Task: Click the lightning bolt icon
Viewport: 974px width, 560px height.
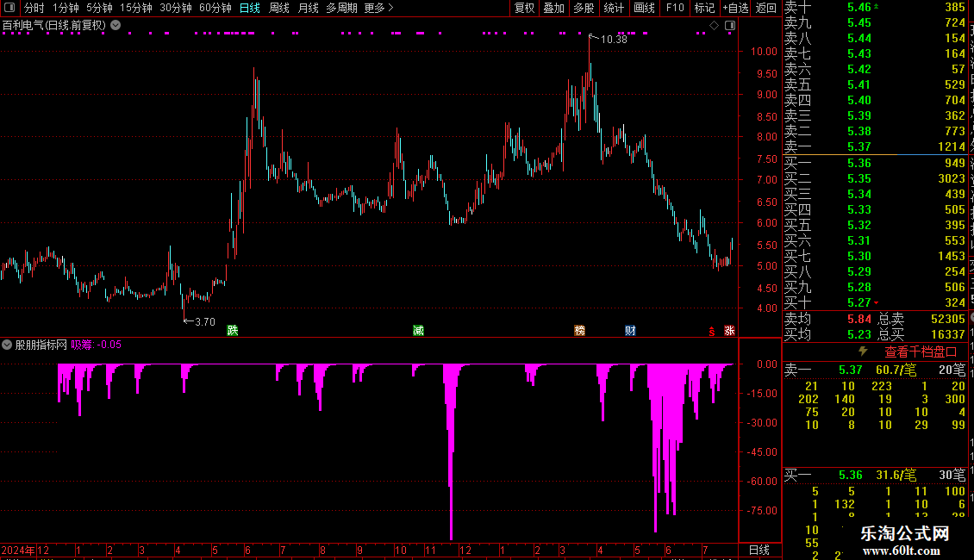Action: (863, 352)
